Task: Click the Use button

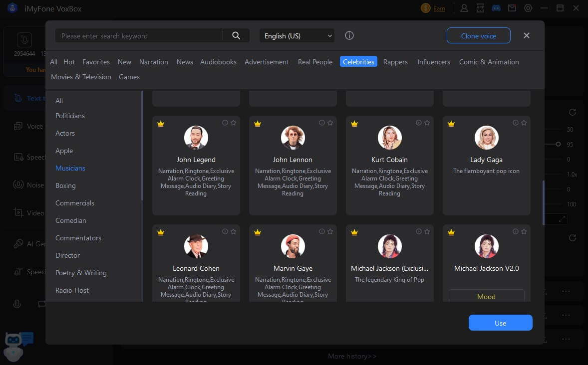Action: 500,323
